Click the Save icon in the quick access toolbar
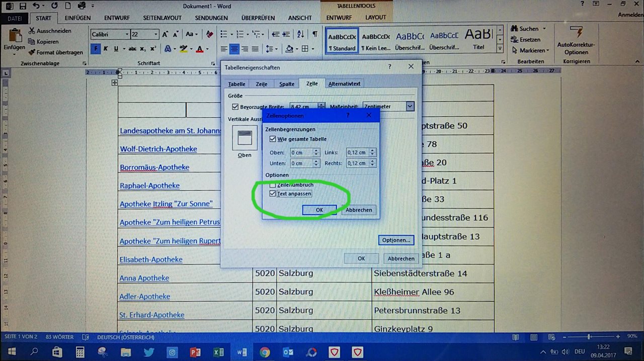 click(x=23, y=7)
